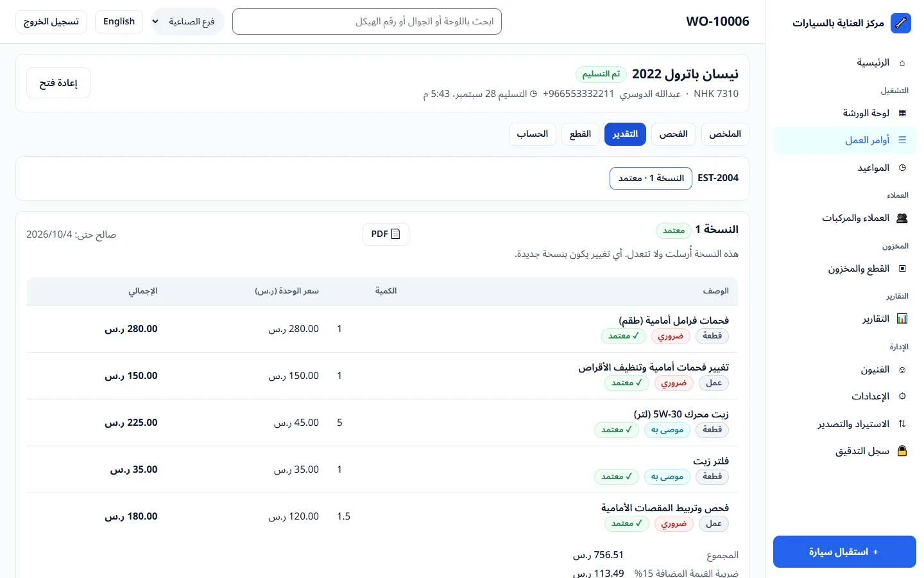Click the phone number +966553332211
Viewport: 924px width, 578px height.
(x=578, y=94)
